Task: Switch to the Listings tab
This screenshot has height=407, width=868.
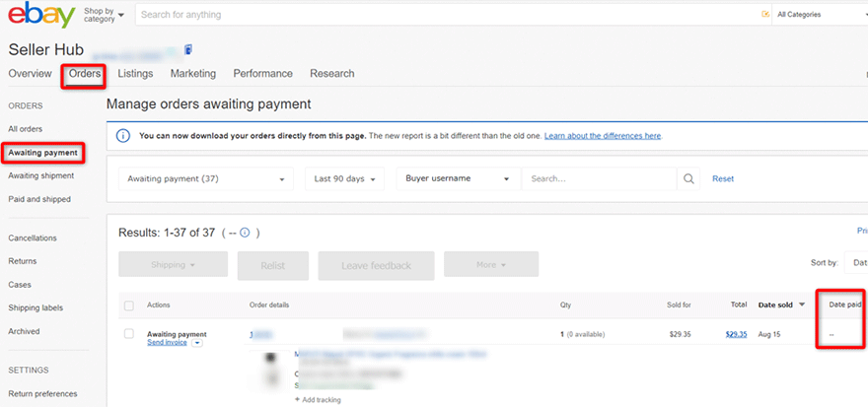Action: point(135,74)
